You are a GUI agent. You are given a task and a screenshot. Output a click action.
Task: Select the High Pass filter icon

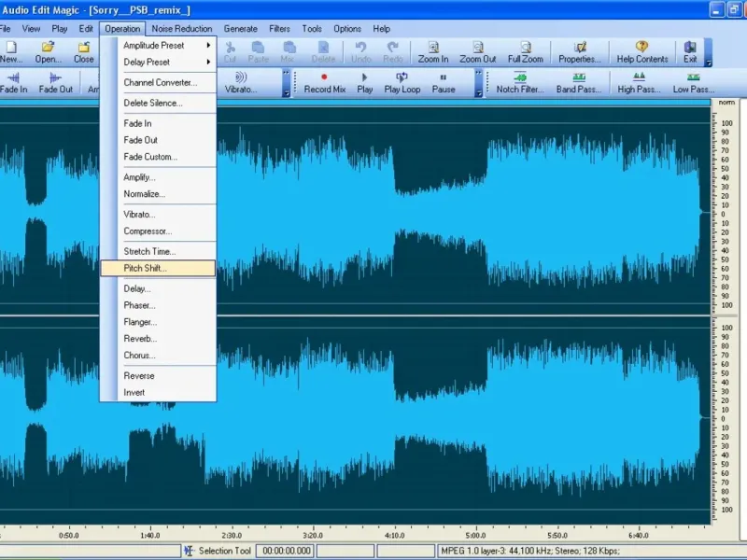(x=639, y=82)
